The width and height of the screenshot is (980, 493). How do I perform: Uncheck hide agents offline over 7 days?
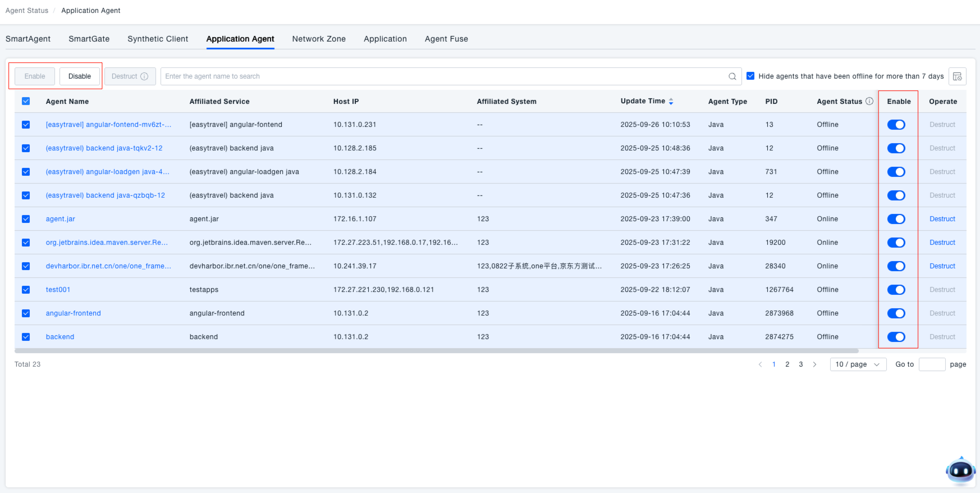pos(750,76)
